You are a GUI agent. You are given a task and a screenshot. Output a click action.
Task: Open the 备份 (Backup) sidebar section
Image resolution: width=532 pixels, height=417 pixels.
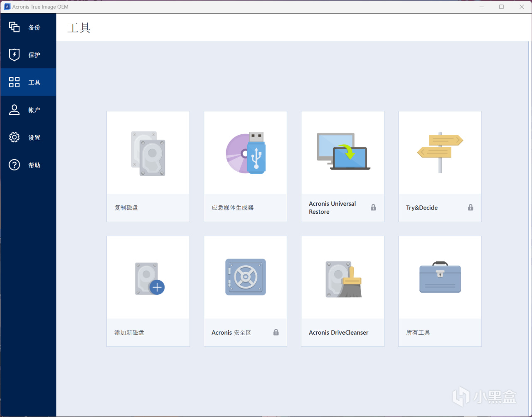[28, 27]
